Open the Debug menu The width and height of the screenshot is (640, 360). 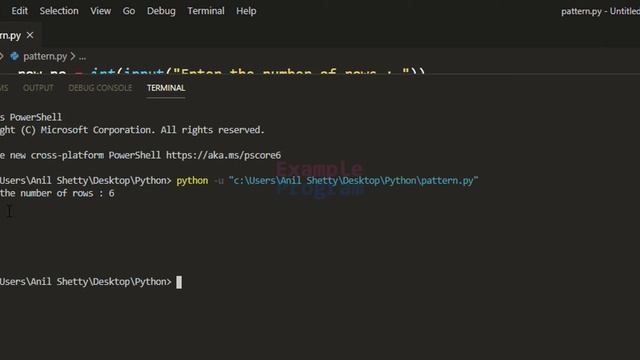pyautogui.click(x=161, y=11)
